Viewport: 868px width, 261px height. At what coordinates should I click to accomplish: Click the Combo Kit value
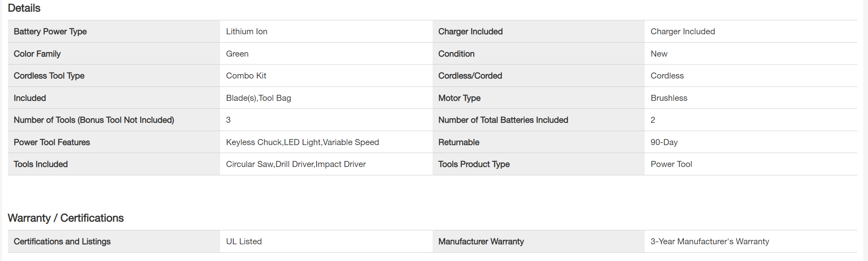[246, 76]
